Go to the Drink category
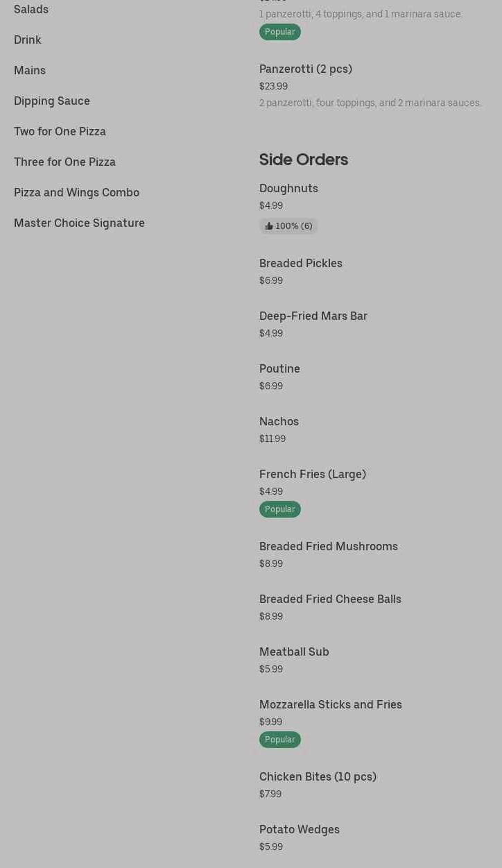Viewport: 502px width, 868px height. (28, 40)
